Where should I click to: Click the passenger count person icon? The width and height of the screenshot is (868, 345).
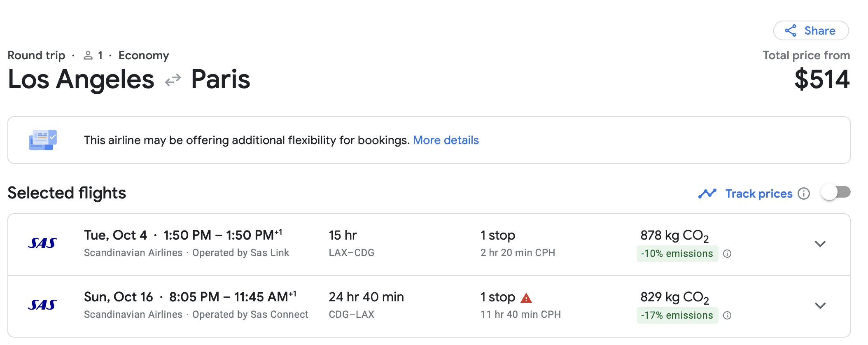88,56
